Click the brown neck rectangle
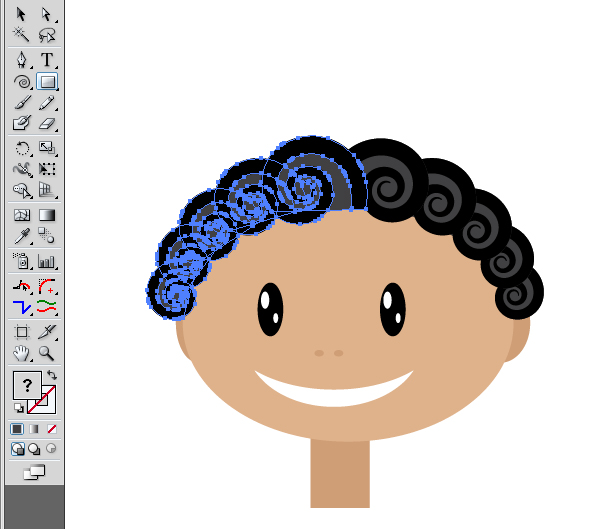The image size is (600, 529). coord(340,474)
